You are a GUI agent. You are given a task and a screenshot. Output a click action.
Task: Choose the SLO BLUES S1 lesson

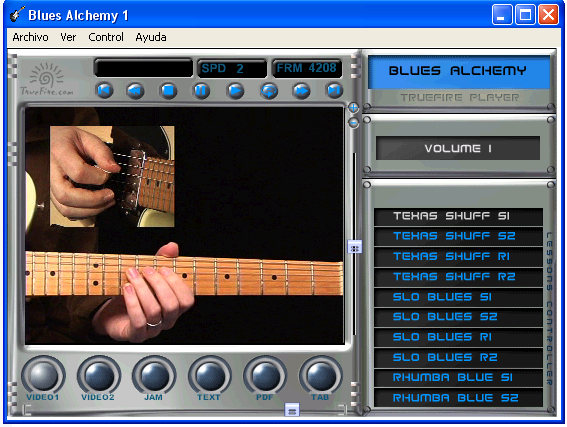pos(458,297)
